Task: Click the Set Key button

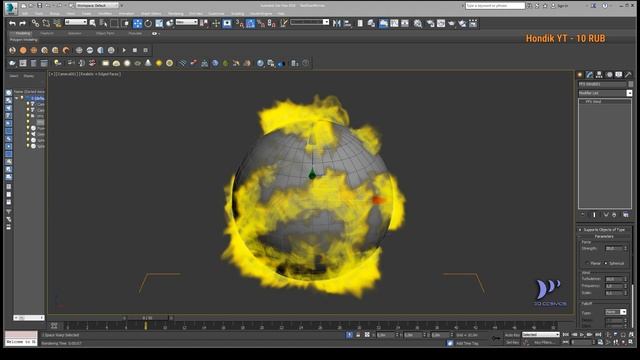Action: pos(513,342)
